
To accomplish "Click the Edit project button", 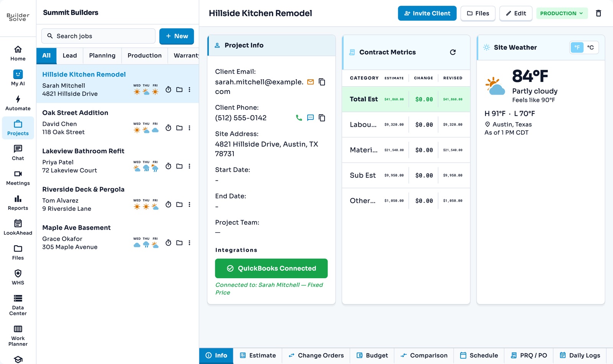I will [x=516, y=13].
